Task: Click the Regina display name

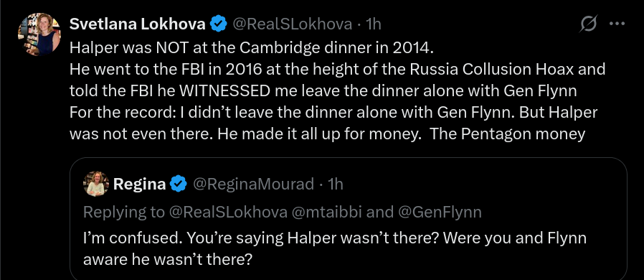Action: [x=139, y=184]
